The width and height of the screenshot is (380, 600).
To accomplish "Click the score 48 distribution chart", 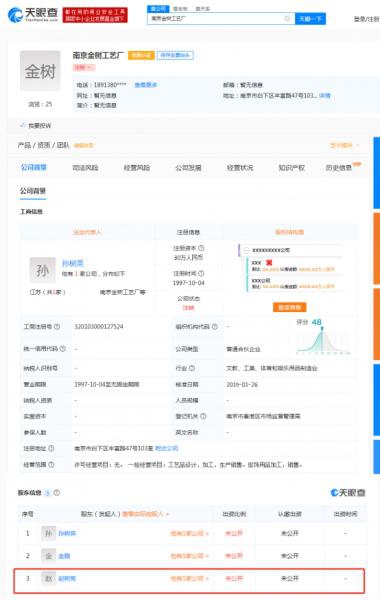I will click(323, 337).
